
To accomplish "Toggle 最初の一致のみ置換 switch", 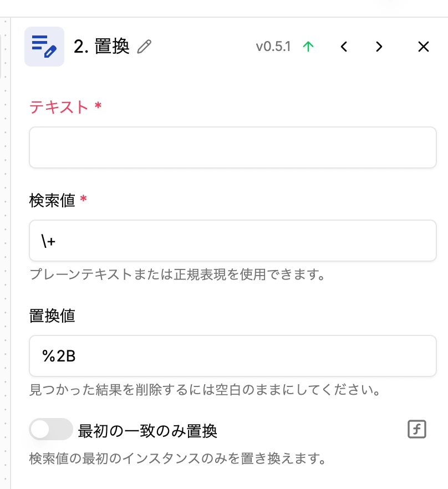I will coord(51,430).
